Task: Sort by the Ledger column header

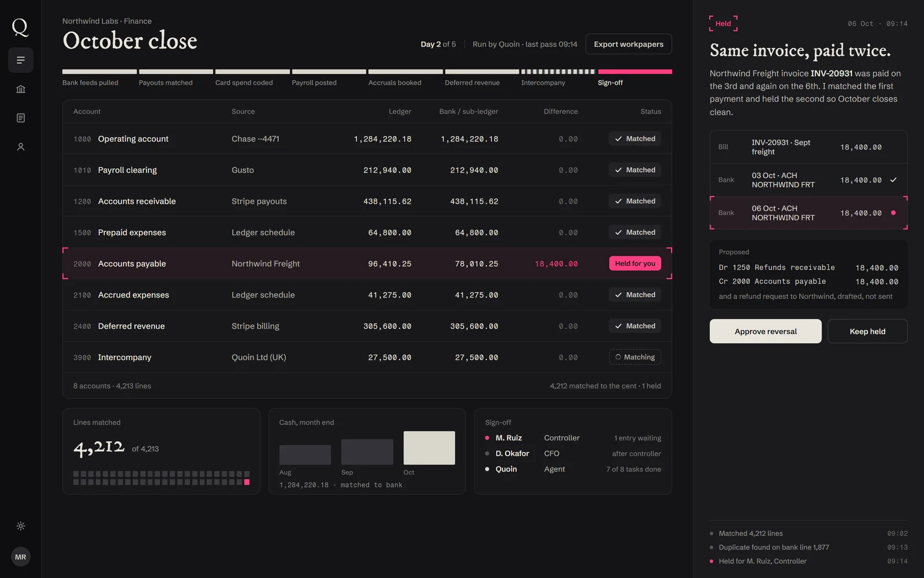Action: 400,112
